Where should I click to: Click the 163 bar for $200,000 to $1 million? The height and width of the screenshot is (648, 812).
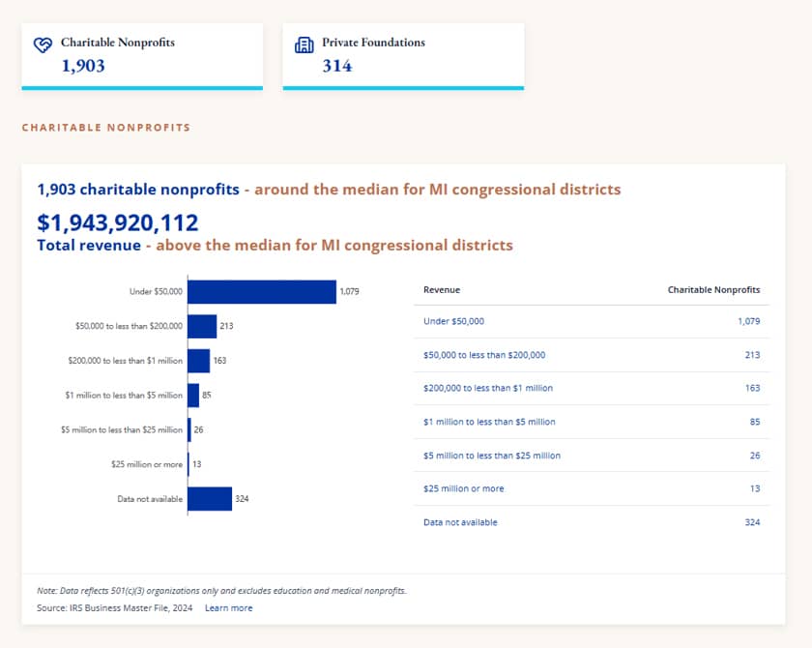pyautogui.click(x=199, y=361)
